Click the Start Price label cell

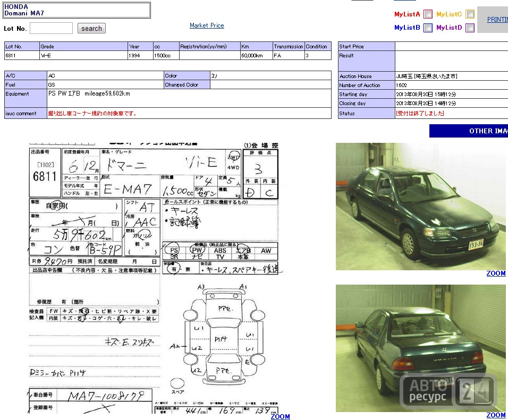click(x=367, y=46)
